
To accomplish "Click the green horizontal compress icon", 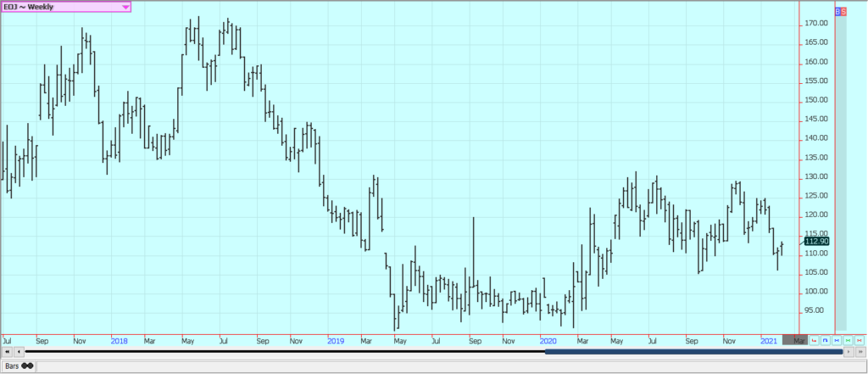I will (x=848, y=340).
